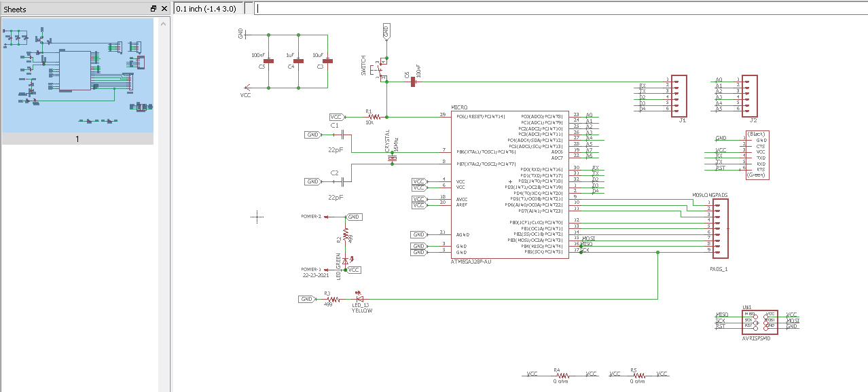Viewport: 868px width, 392px height.
Task: Click the Sheets panel scroll-up arrow
Action: point(164,24)
